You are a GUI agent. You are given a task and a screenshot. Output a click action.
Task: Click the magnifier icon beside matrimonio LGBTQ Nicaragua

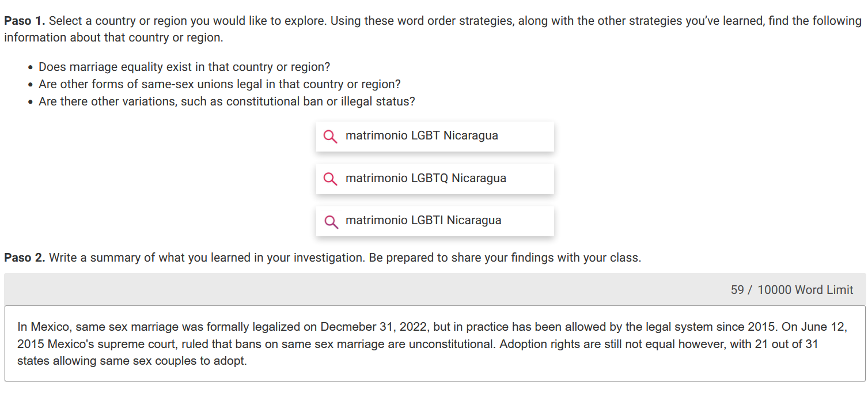331,179
